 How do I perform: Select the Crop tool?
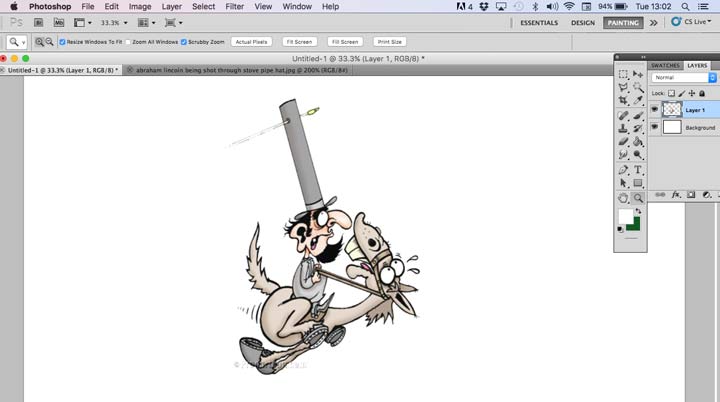(x=623, y=100)
